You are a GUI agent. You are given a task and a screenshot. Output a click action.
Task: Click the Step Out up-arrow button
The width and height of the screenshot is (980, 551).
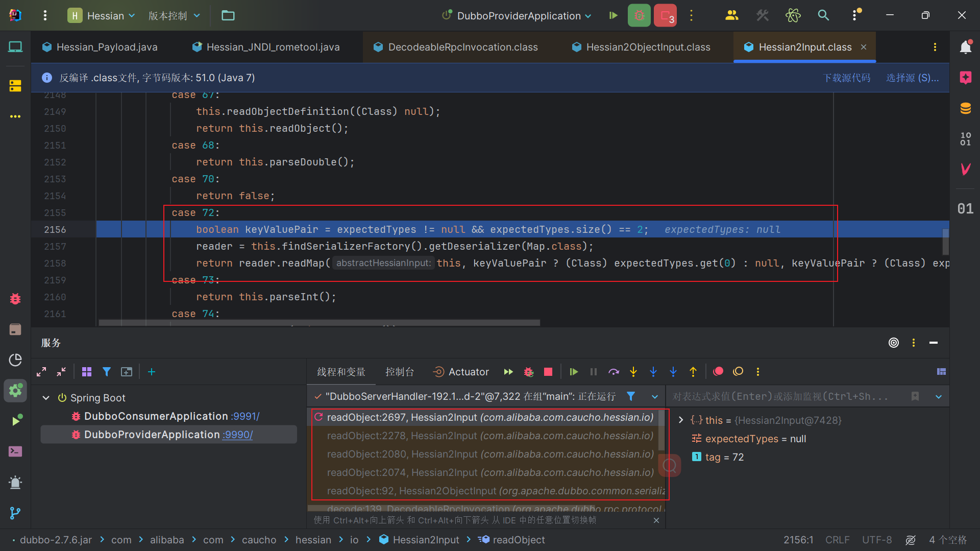(x=693, y=372)
